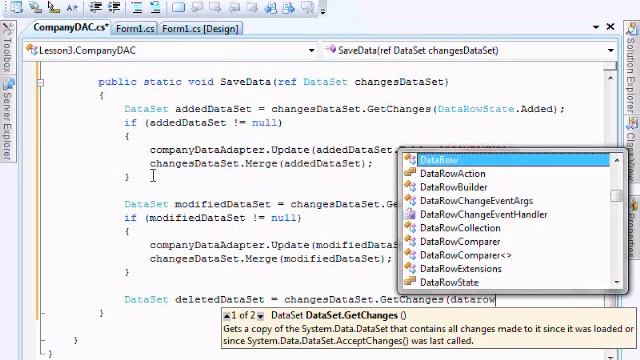Image resolution: width=640 pixels, height=360 pixels.
Task: Click changesDataSet.Merge(addedDataSet) line
Action: click(261, 164)
